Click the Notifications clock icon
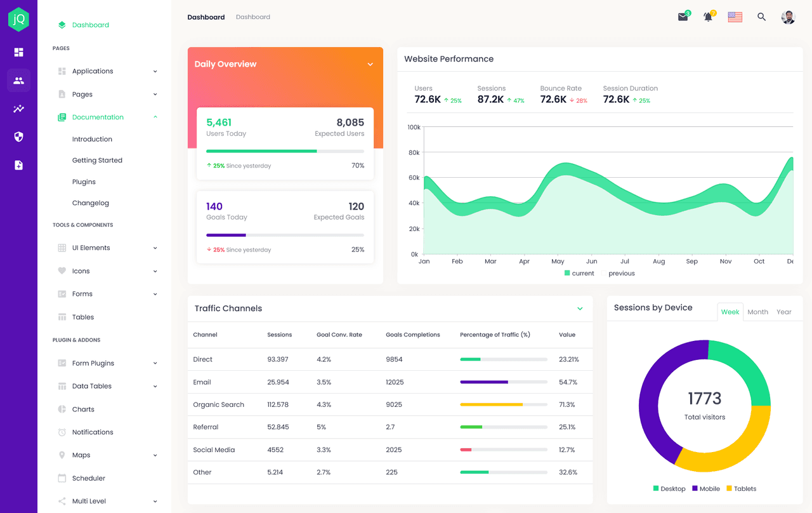This screenshot has height=513, width=812. pos(62,432)
